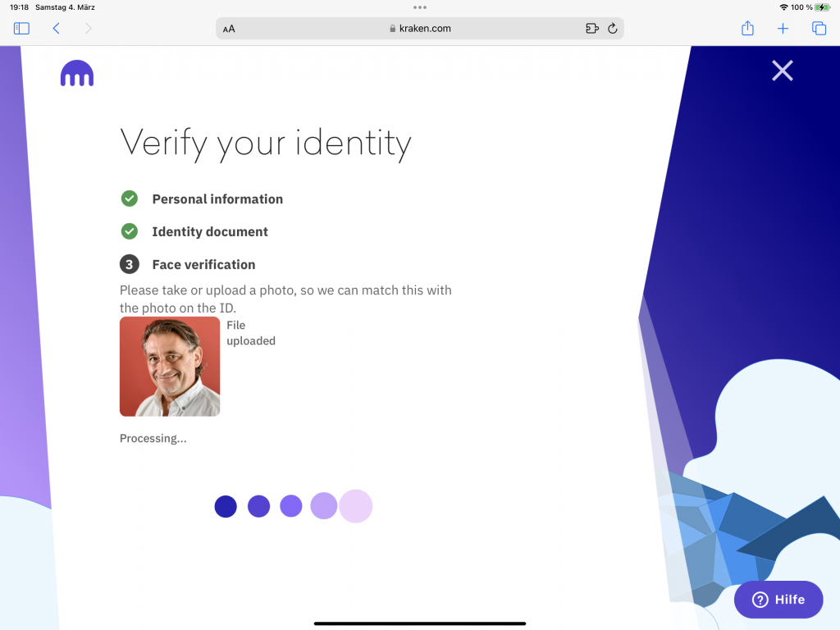Toggle the Safari sidebar icon
840x630 pixels.
pos(21,29)
